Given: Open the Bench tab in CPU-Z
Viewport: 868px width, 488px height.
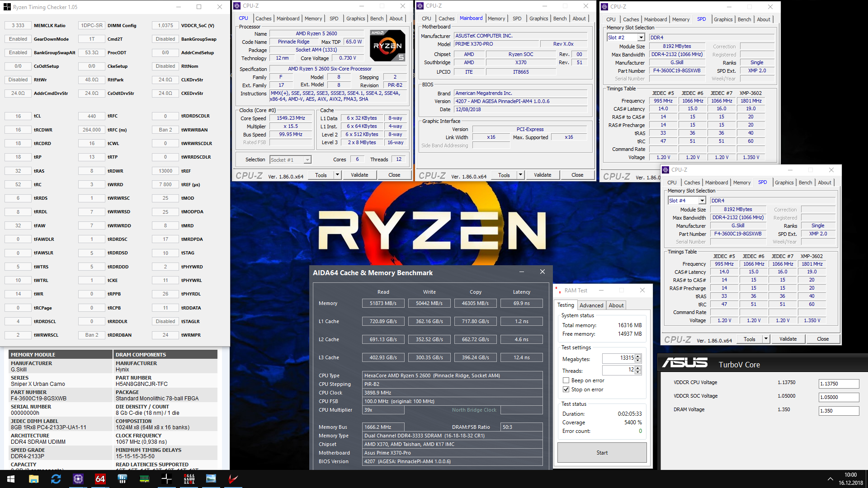Looking at the screenshot, I should click(x=377, y=19).
